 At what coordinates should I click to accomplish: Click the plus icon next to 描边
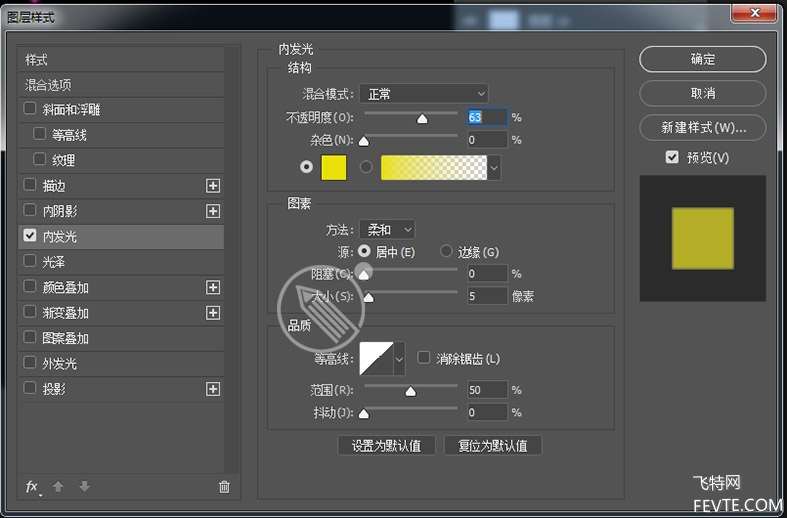[212, 186]
